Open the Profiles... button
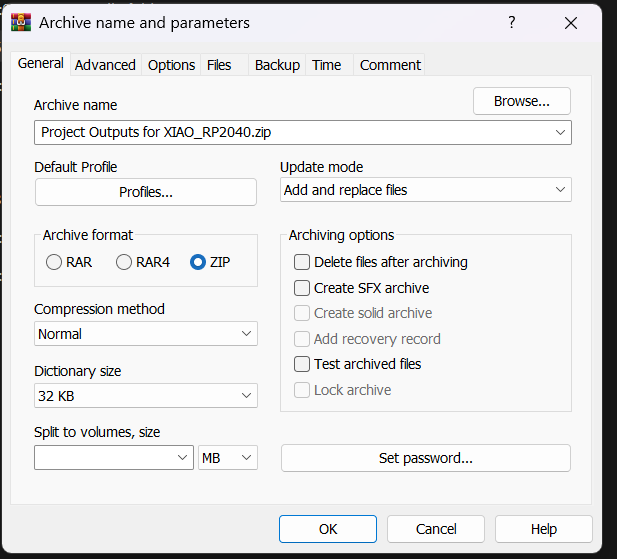 (x=146, y=192)
